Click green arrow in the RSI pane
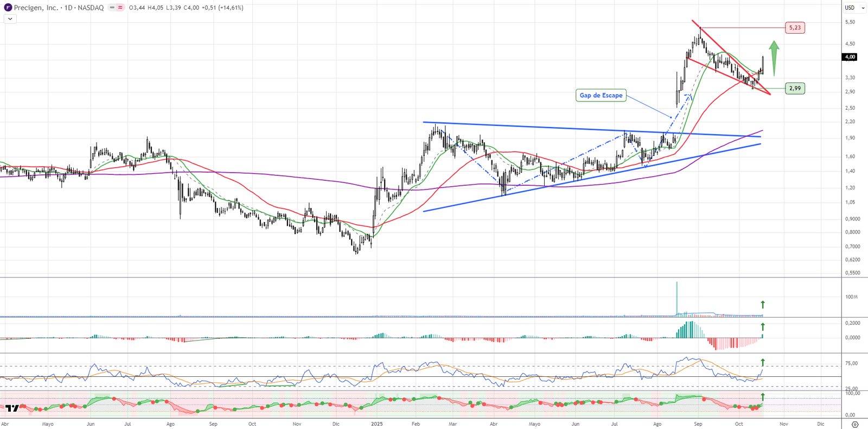Viewport: 868px width, 429px height. tap(763, 362)
